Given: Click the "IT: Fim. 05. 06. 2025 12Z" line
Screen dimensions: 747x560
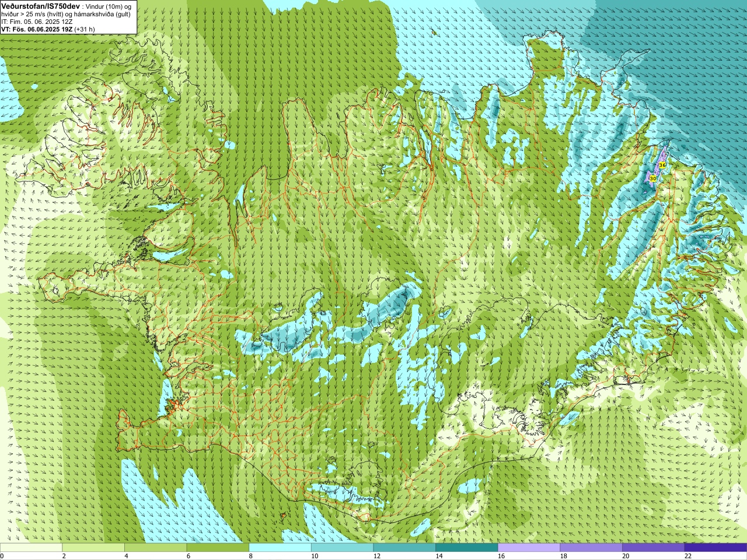Looking at the screenshot, I should click(37, 22).
